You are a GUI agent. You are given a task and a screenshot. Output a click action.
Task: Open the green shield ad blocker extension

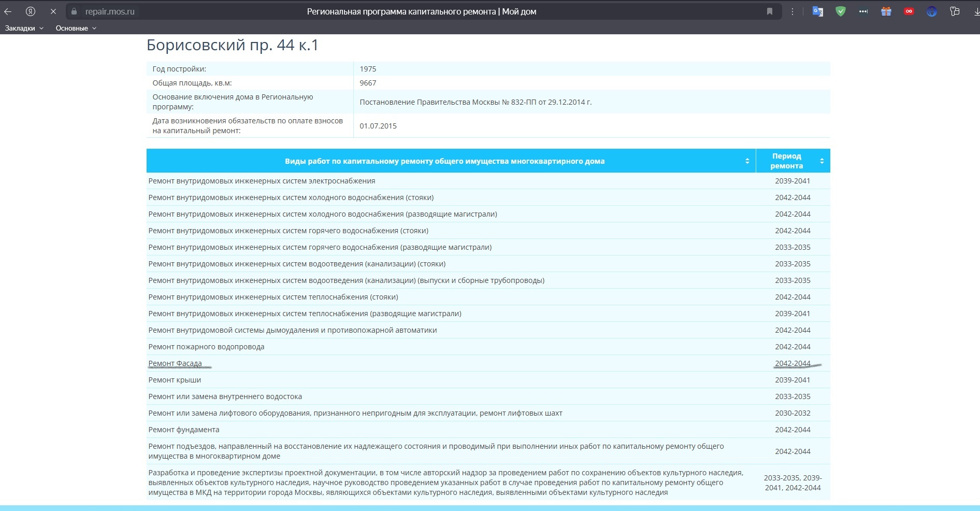point(841,11)
